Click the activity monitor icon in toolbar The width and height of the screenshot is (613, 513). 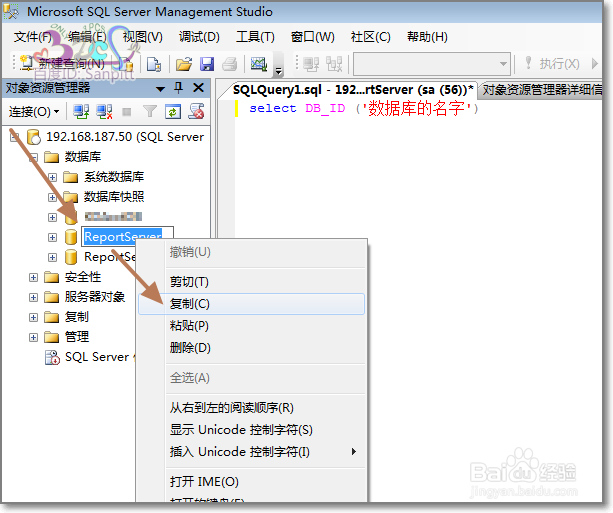[x=259, y=64]
